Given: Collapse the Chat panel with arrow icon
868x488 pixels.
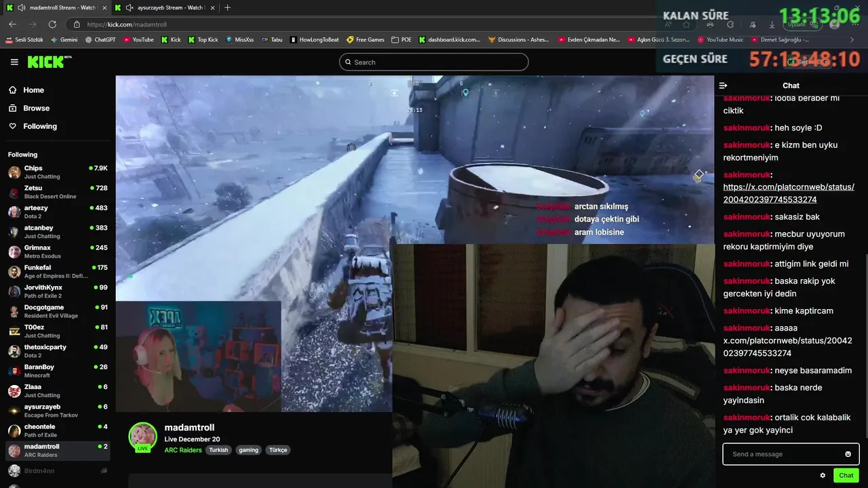Looking at the screenshot, I should 723,85.
